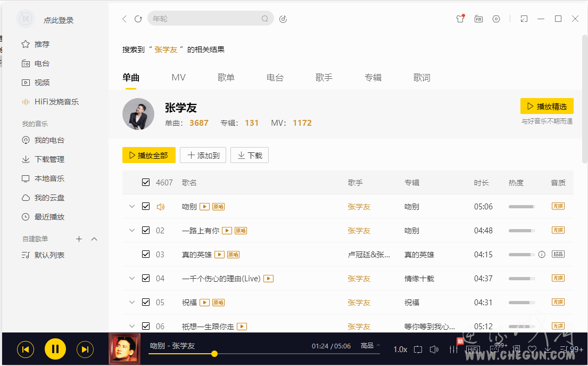Screen dimensions: 588x366
Task: Open 电台 in the sidebar
Action: point(36,63)
